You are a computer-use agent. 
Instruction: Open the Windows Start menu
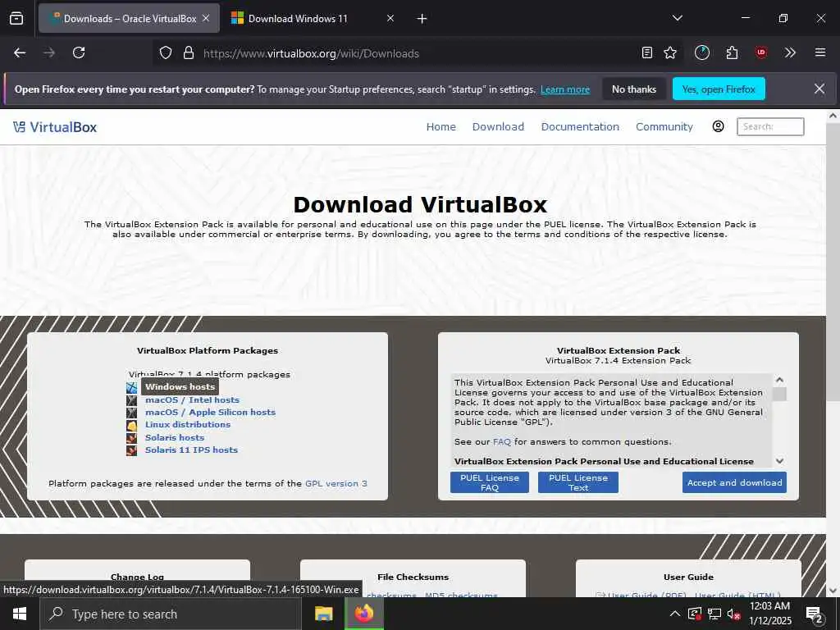click(x=20, y=614)
